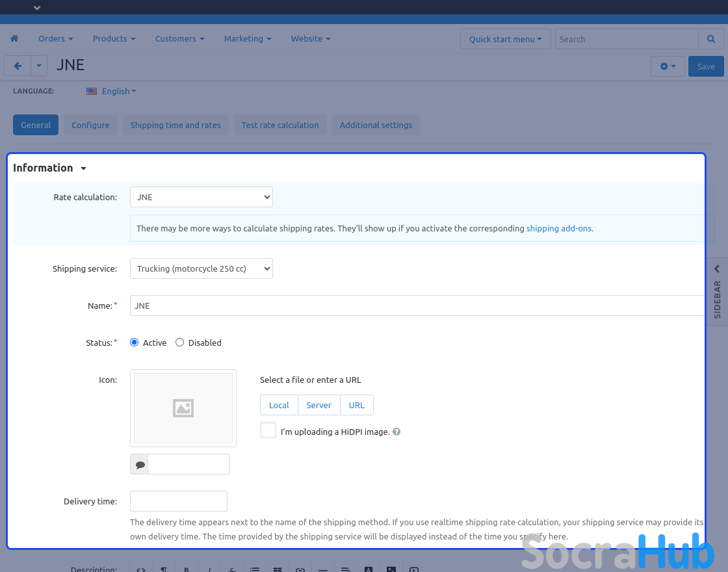Image resolution: width=728 pixels, height=572 pixels.
Task: Click the home icon in navigation bar
Action: [x=14, y=39]
